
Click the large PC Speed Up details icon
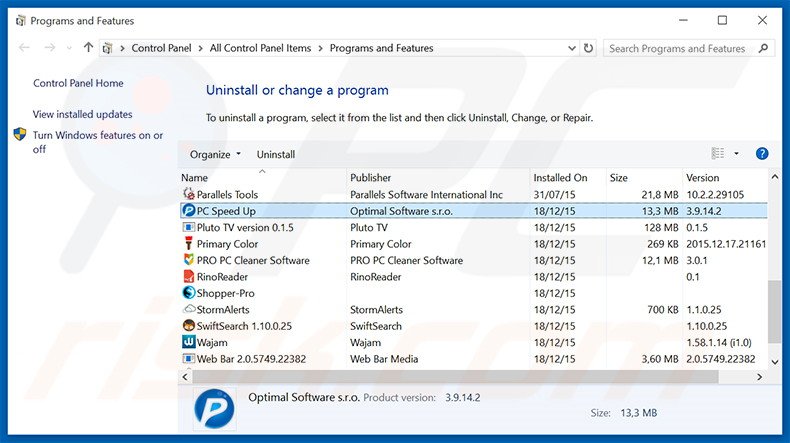(x=214, y=408)
